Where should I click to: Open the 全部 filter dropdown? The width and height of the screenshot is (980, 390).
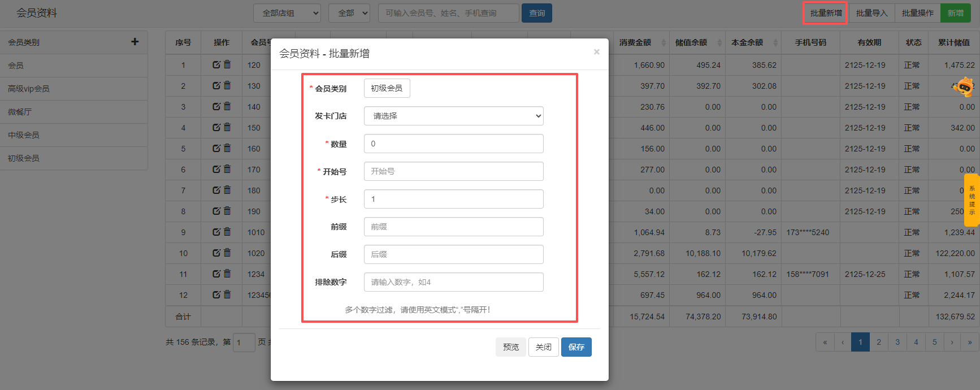[x=349, y=13]
